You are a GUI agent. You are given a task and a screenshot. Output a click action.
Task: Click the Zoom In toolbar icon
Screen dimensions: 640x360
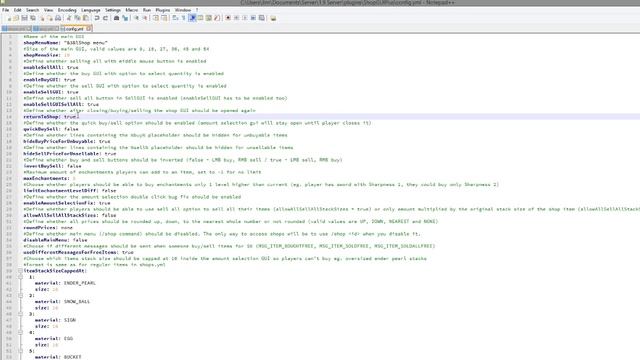136,18
